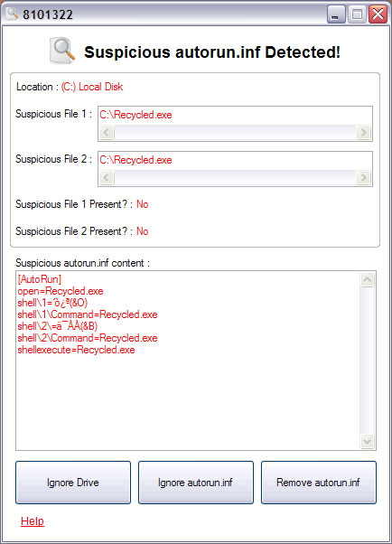Minimize the 8101322 window

click(336, 14)
